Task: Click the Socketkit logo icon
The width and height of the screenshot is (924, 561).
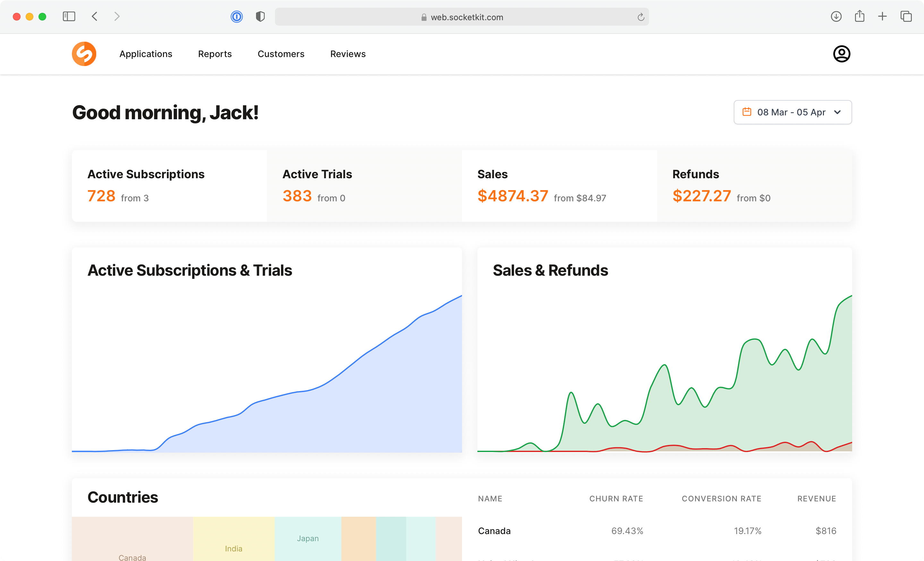Action: point(84,54)
